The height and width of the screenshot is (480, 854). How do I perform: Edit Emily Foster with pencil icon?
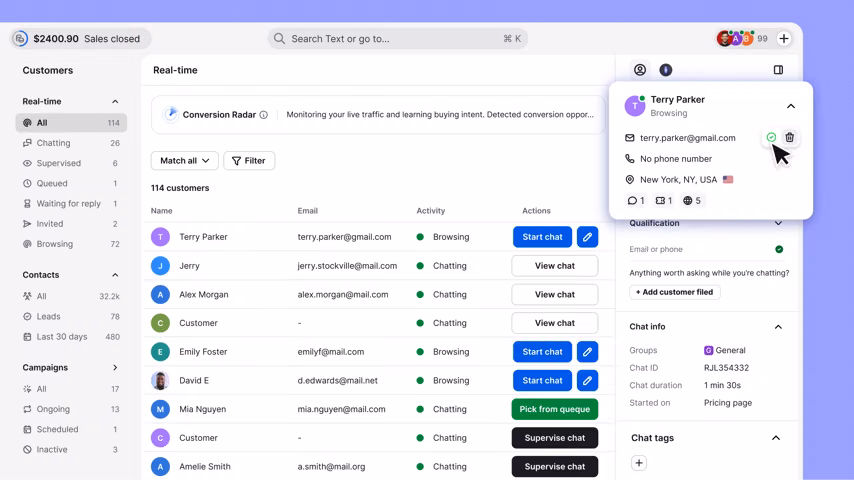pos(587,352)
